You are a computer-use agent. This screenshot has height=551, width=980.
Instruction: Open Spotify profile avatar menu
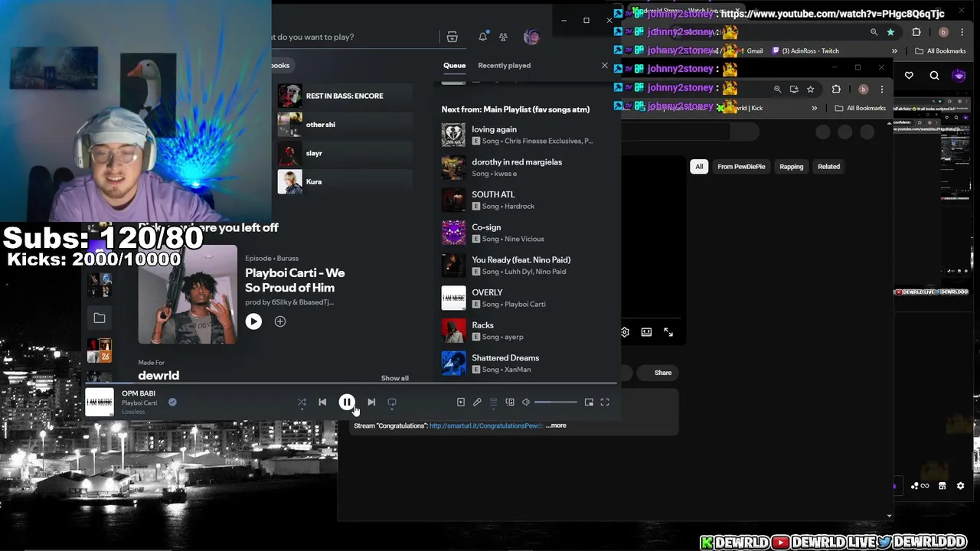531,37
